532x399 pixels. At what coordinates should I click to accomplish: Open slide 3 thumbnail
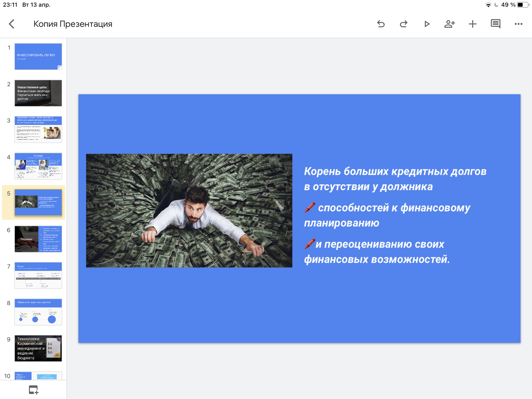pos(38,129)
